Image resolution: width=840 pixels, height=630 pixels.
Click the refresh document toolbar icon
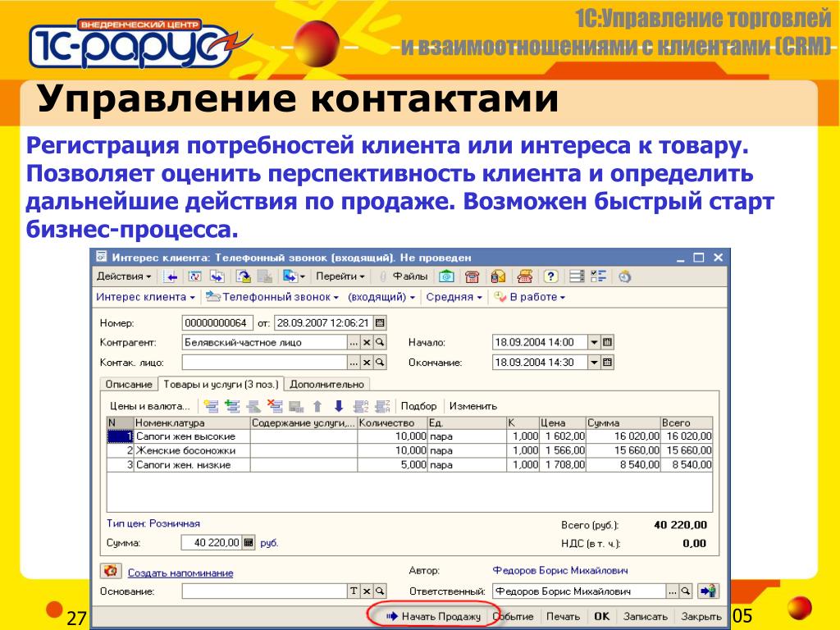pos(194,276)
